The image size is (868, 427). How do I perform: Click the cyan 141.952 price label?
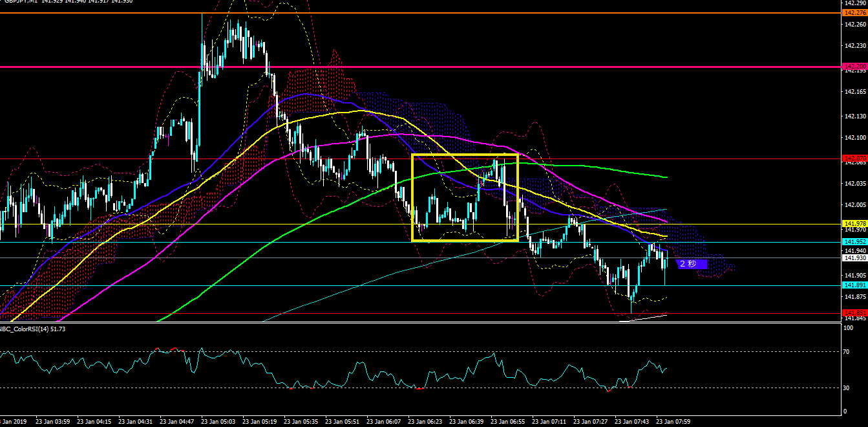(855, 243)
